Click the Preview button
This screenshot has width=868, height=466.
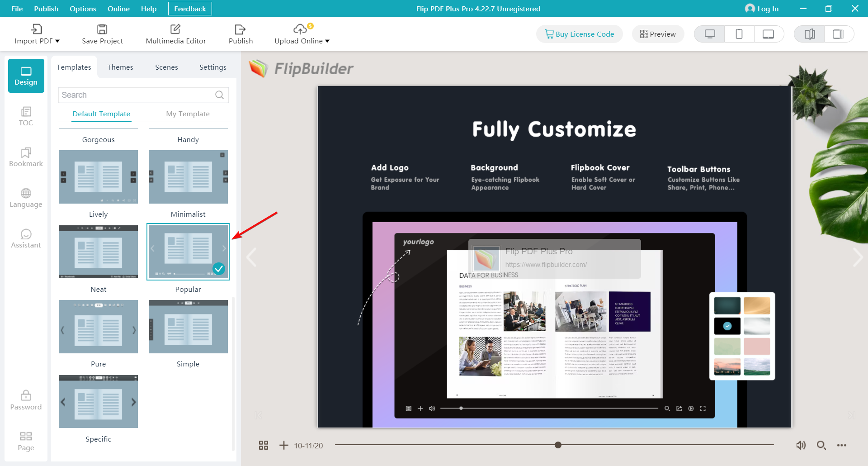658,34
